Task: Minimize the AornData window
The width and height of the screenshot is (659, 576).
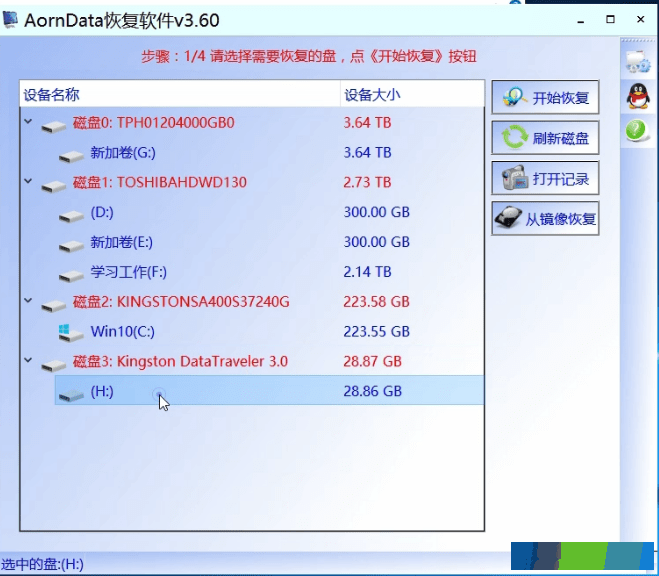Action: point(581,20)
